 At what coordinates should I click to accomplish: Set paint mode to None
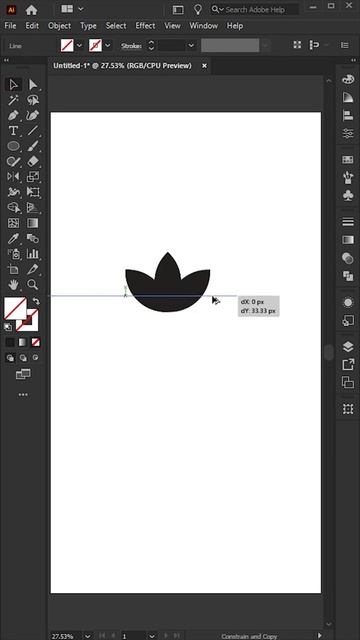[x=36, y=342]
